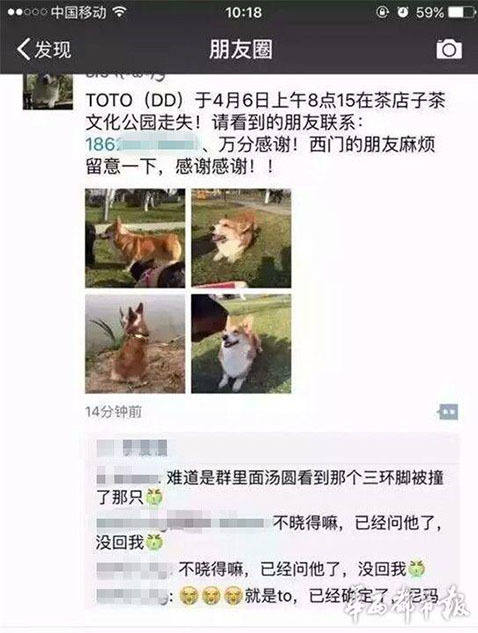
Task: Tap the 朋友圈 title in the header
Action: 241,49
